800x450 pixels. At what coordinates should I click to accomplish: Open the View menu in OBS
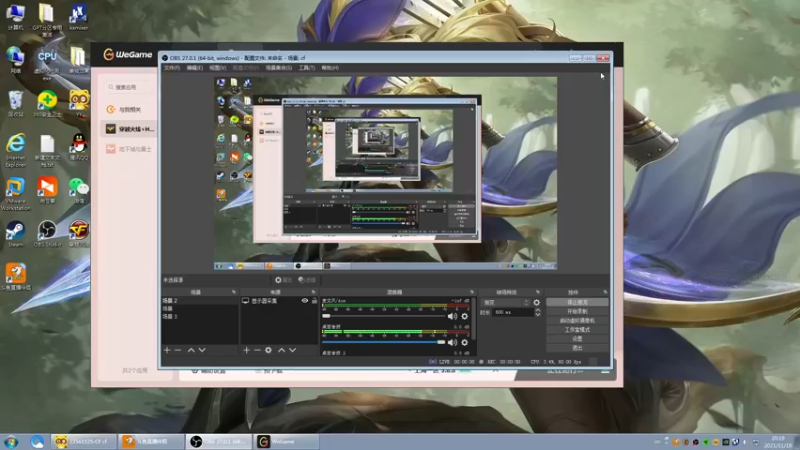click(x=217, y=68)
